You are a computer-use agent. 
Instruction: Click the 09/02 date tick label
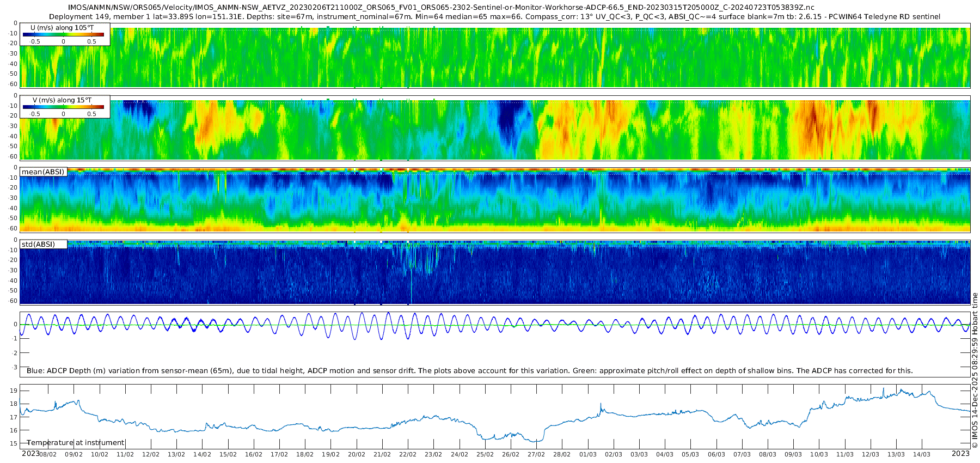coord(74,454)
